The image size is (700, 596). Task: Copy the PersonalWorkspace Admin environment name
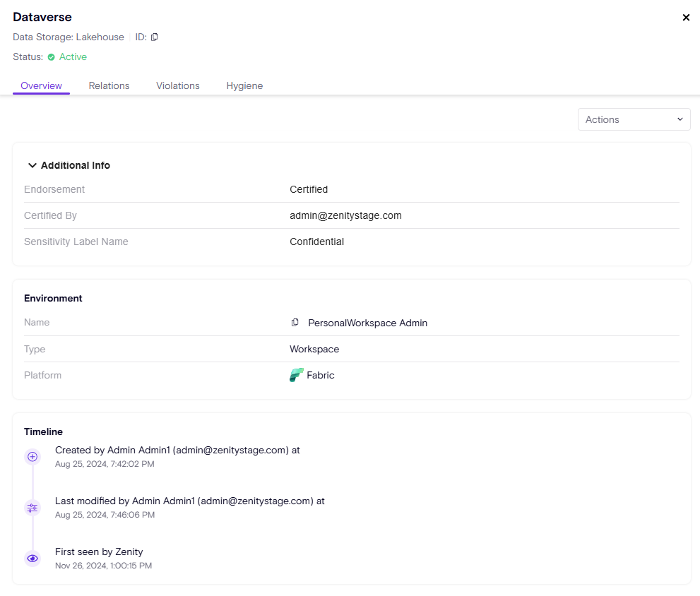click(x=295, y=323)
